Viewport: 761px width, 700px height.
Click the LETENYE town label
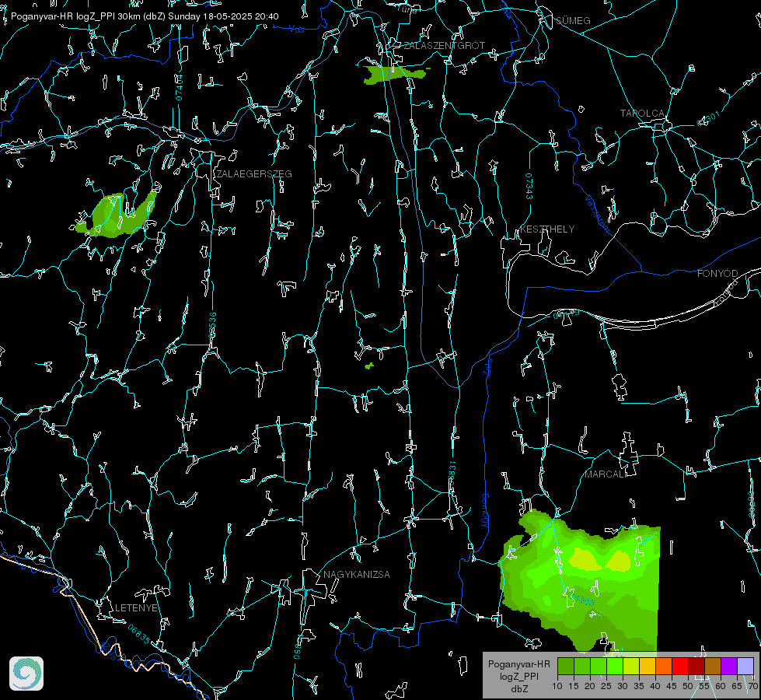(136, 608)
